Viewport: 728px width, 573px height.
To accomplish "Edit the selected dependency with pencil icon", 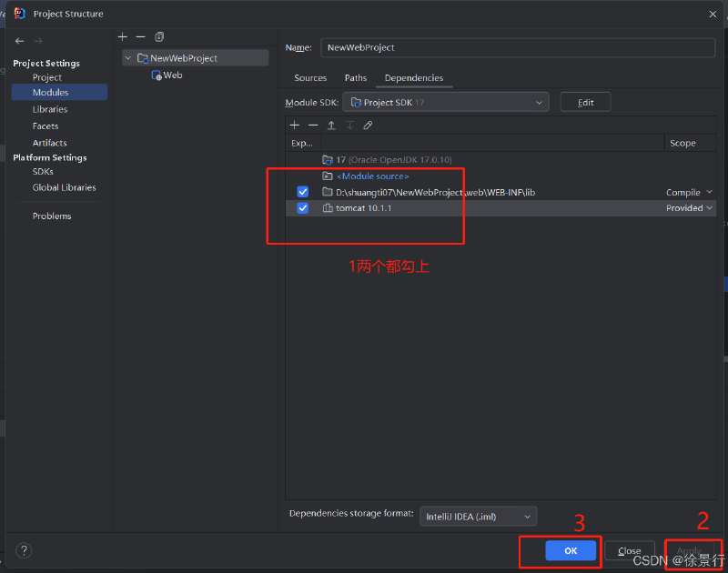I will coord(368,125).
